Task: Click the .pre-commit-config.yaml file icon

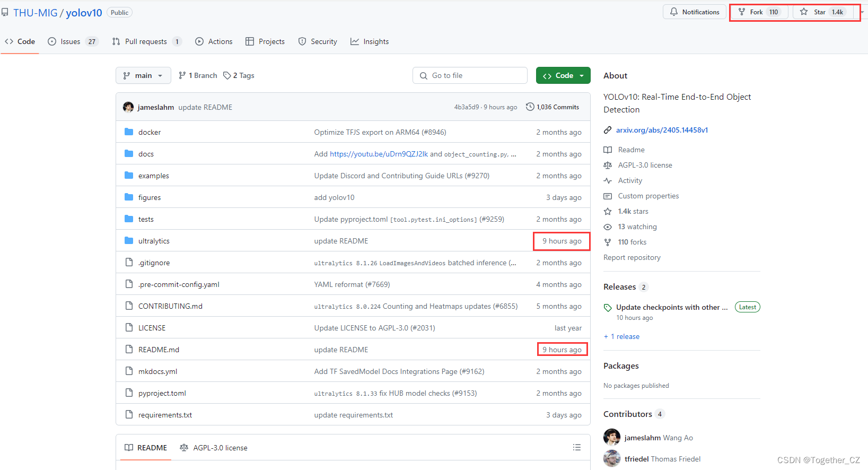Action: pyautogui.click(x=129, y=284)
